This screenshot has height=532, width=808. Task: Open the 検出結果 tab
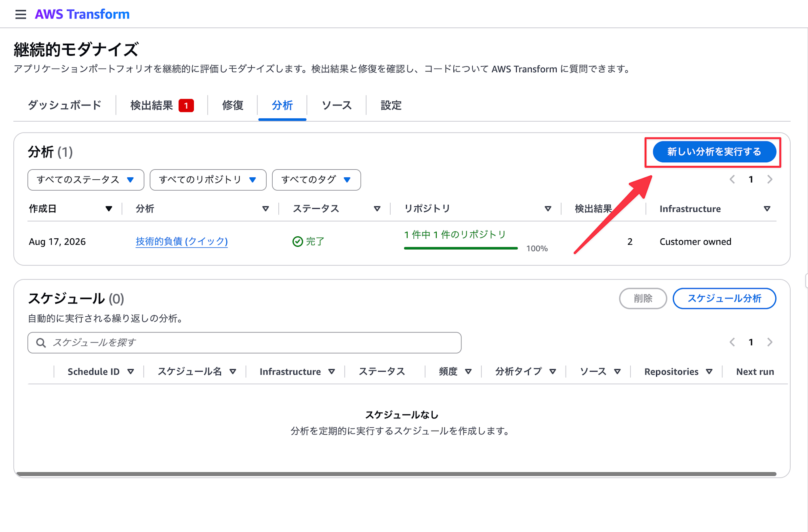point(162,105)
